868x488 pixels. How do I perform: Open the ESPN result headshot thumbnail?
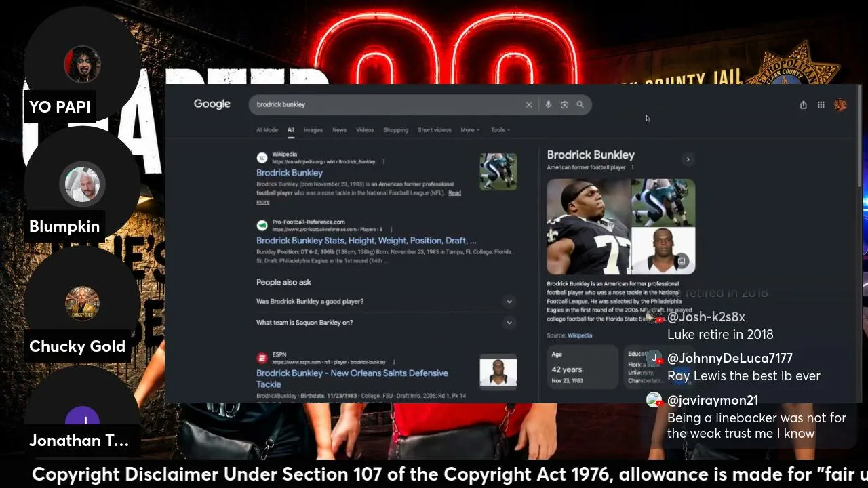pos(498,371)
